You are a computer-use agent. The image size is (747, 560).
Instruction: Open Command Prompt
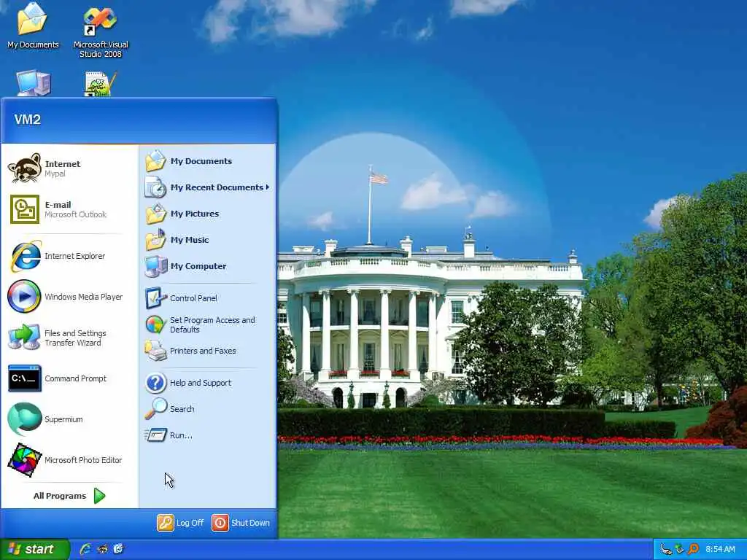pos(69,378)
